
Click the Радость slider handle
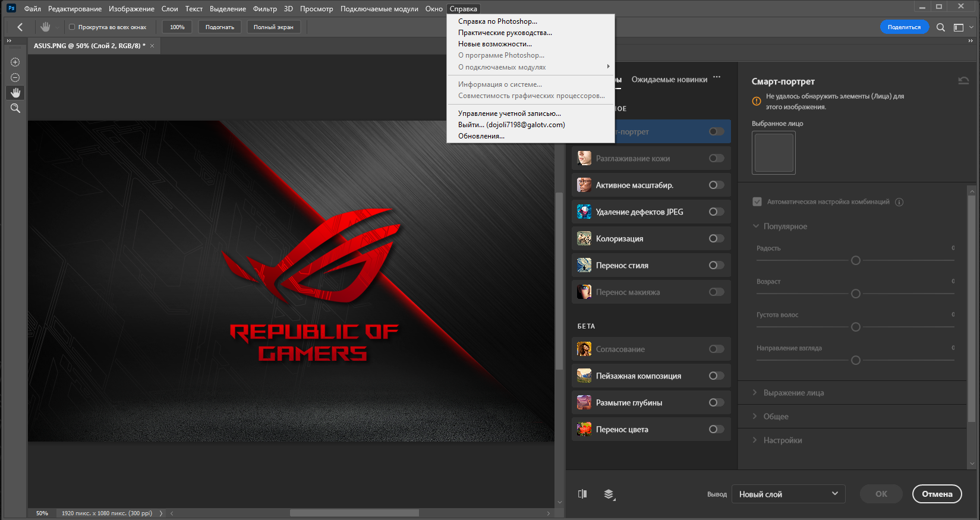(x=856, y=260)
